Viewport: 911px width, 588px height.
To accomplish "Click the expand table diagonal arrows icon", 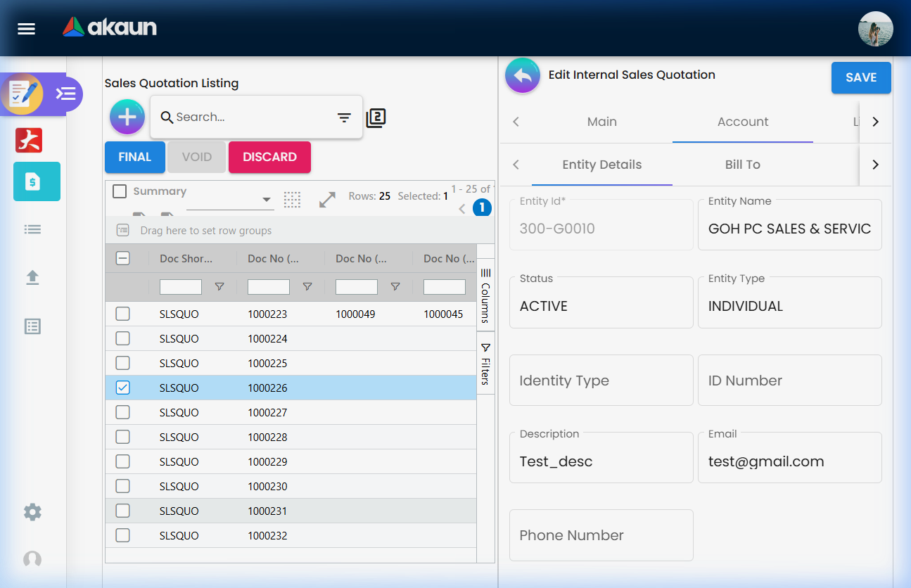I will [x=326, y=199].
